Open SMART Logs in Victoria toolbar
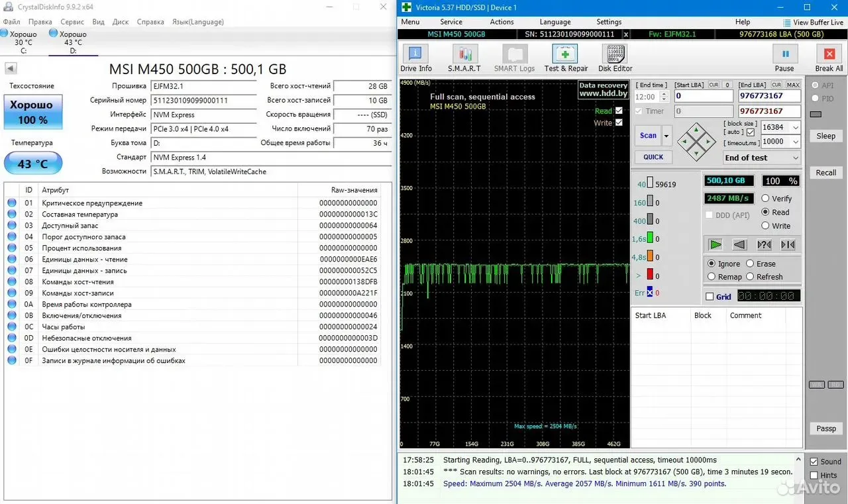This screenshot has height=504, width=848. [514, 58]
